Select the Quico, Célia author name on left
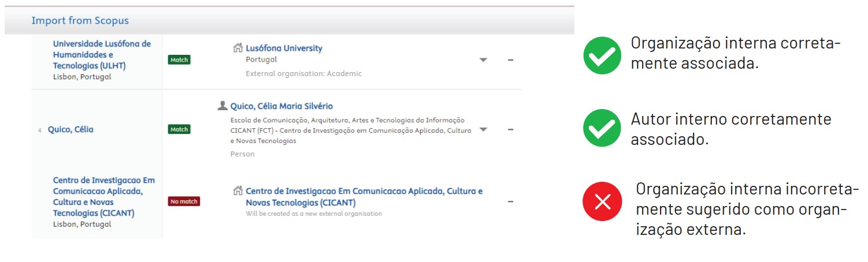This screenshot has height=262, width=868. [x=71, y=130]
